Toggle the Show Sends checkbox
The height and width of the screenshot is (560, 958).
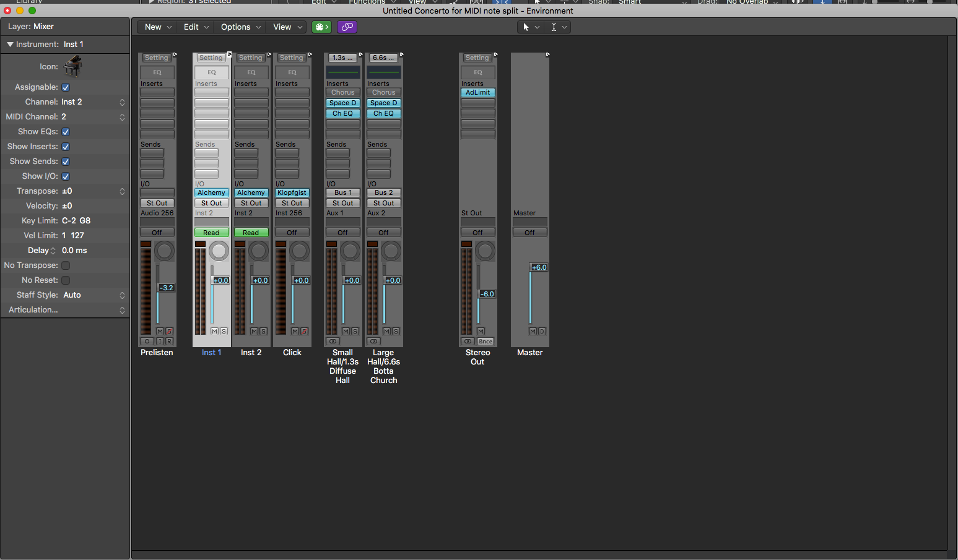(66, 162)
